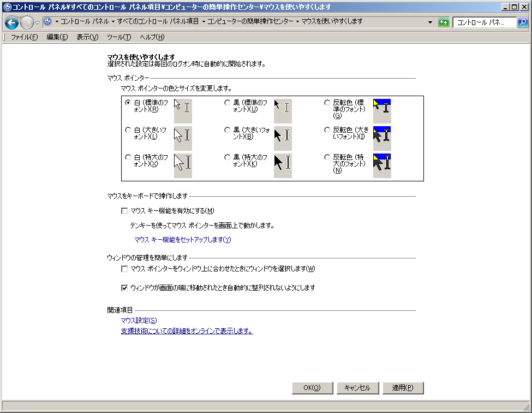Click the black extra-large cursor preview image
532x413 pixels.
pos(283,166)
